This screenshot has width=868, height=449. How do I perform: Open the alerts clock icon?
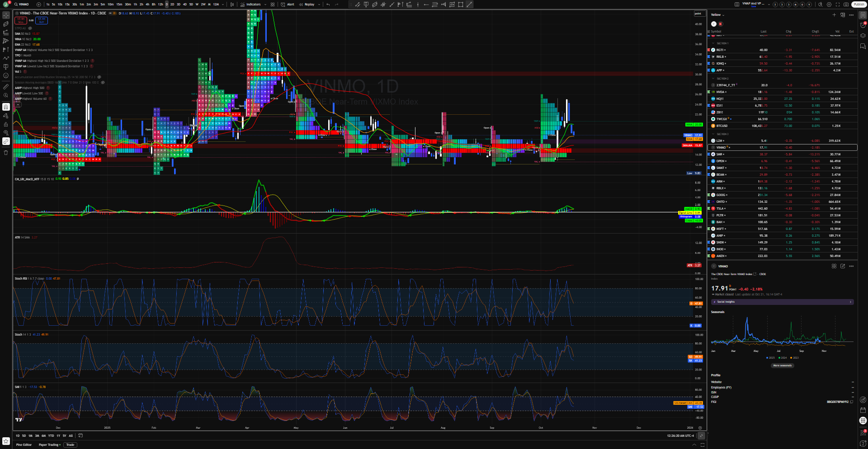click(x=863, y=25)
